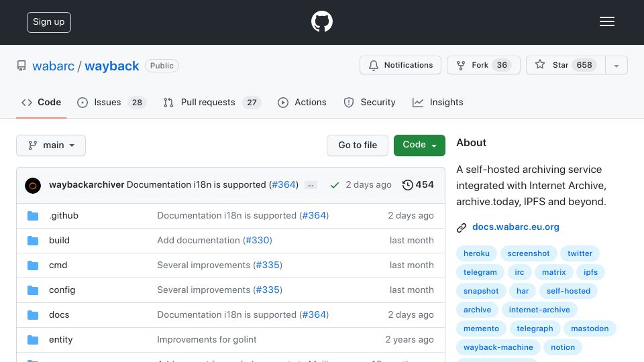The image size is (644, 362).
Task: Select the heroku topic tag
Action: click(x=476, y=253)
